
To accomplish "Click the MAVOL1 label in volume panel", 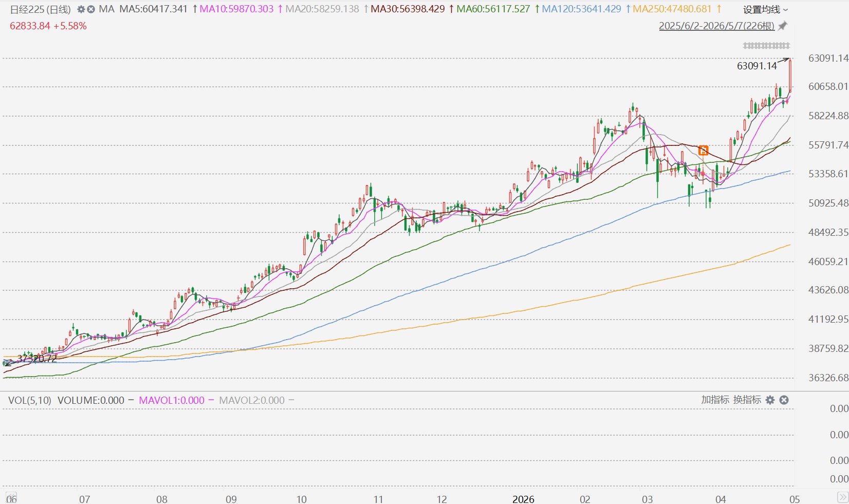I will (172, 400).
